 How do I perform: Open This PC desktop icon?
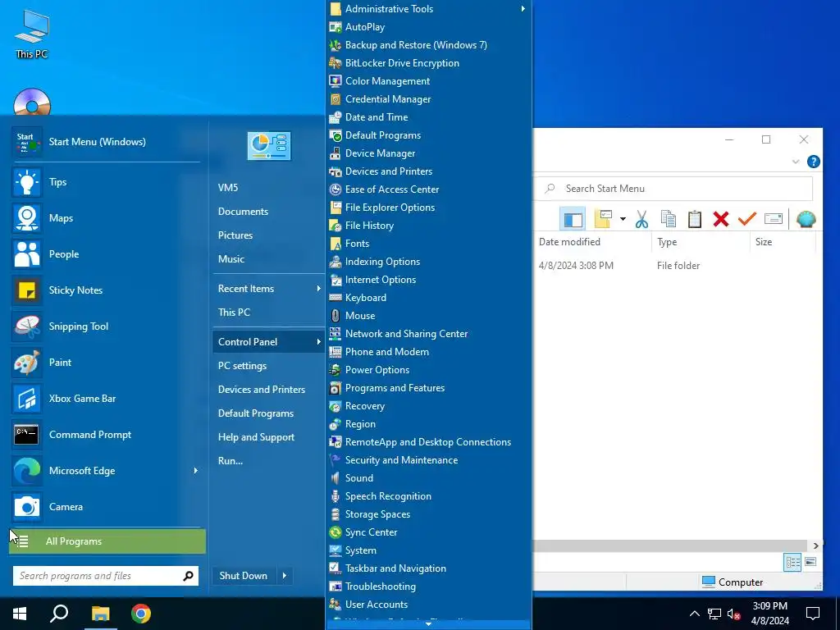(x=32, y=34)
